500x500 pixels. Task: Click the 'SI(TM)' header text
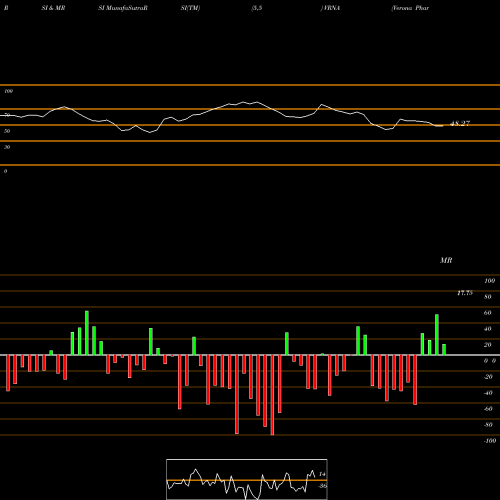click(190, 8)
